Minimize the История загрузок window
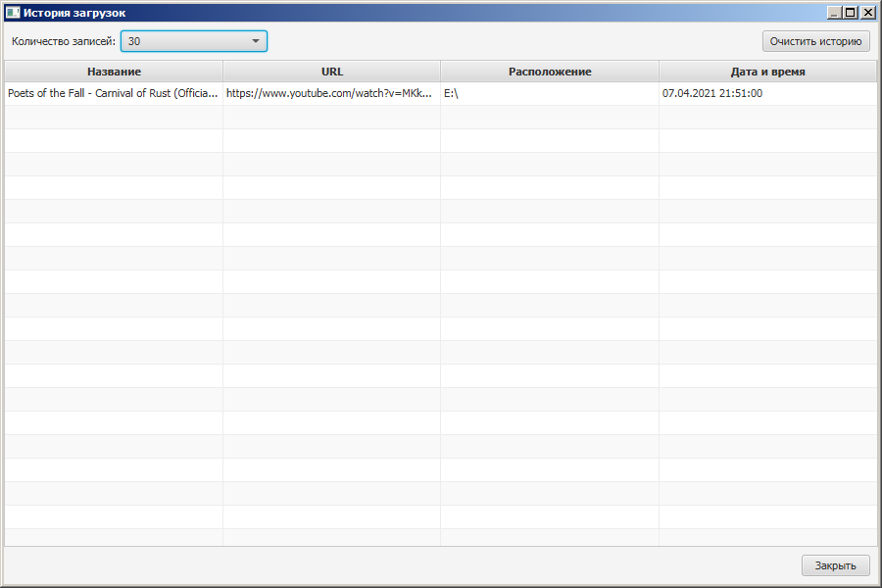 [835, 13]
